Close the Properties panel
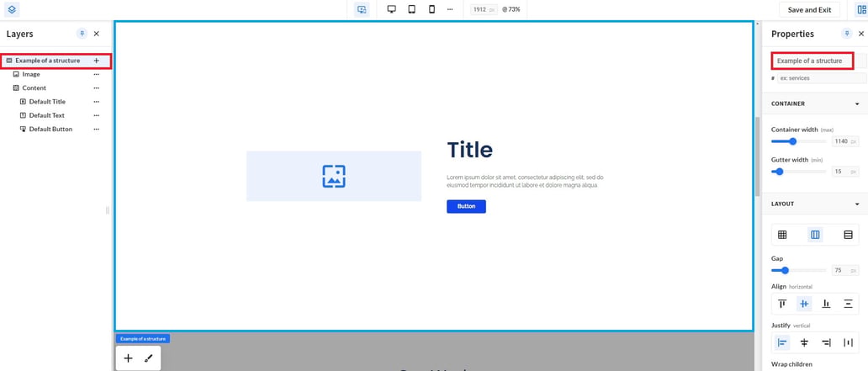Viewport: 868px width, 371px height. click(861, 34)
